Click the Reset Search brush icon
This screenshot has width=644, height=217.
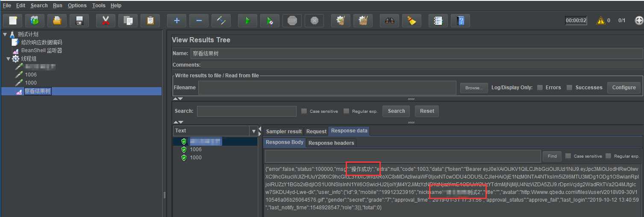[x=412, y=21]
